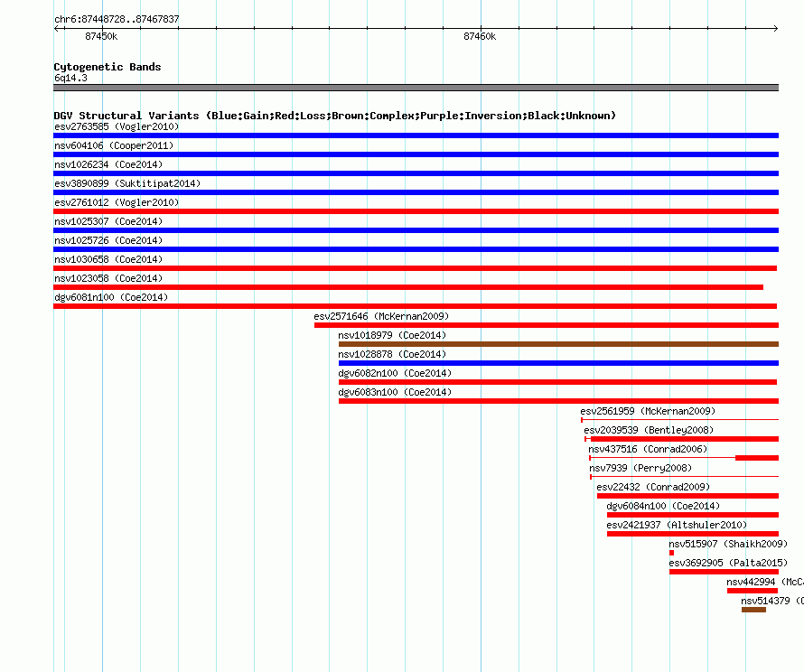Click the 87460k ruler tick label
Image resolution: width=804 pixels, height=672 pixels.
[480, 36]
